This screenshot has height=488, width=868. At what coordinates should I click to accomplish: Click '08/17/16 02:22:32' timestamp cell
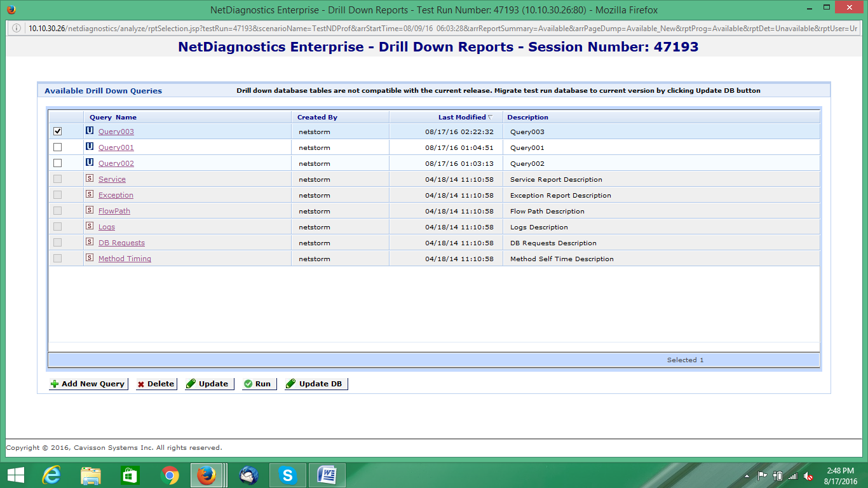(x=459, y=132)
